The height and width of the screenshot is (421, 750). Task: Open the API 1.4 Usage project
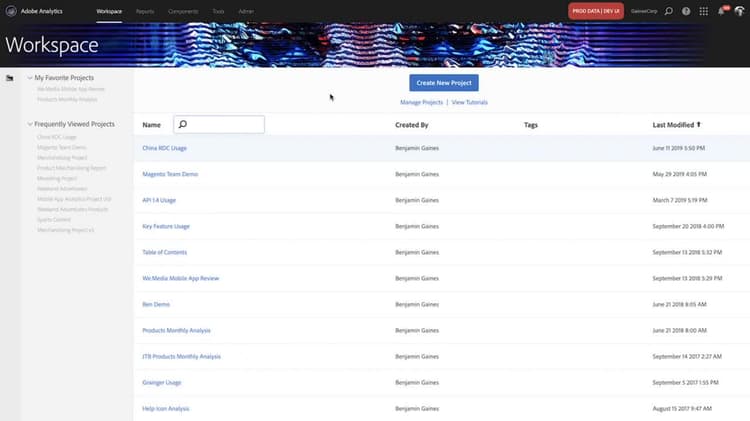point(159,200)
